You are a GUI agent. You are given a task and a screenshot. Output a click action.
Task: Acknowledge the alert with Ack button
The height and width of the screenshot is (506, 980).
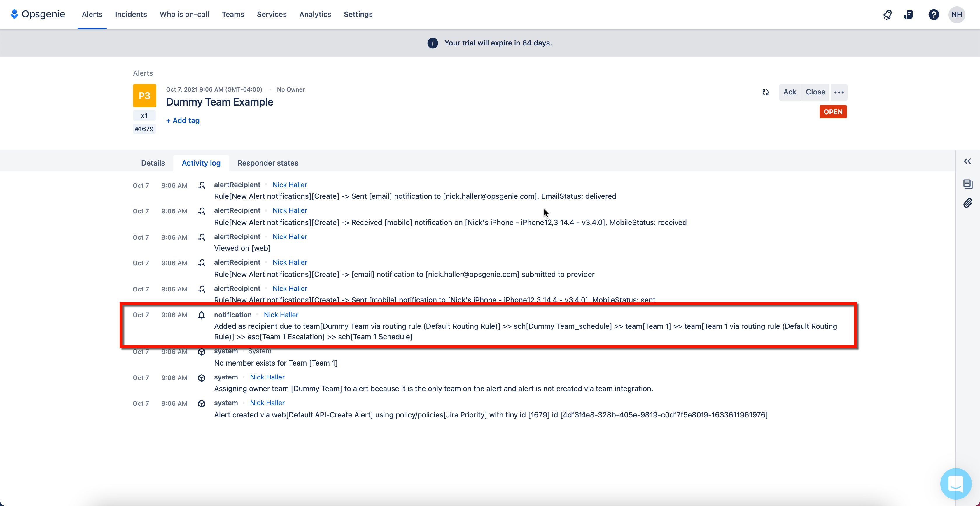pyautogui.click(x=790, y=92)
